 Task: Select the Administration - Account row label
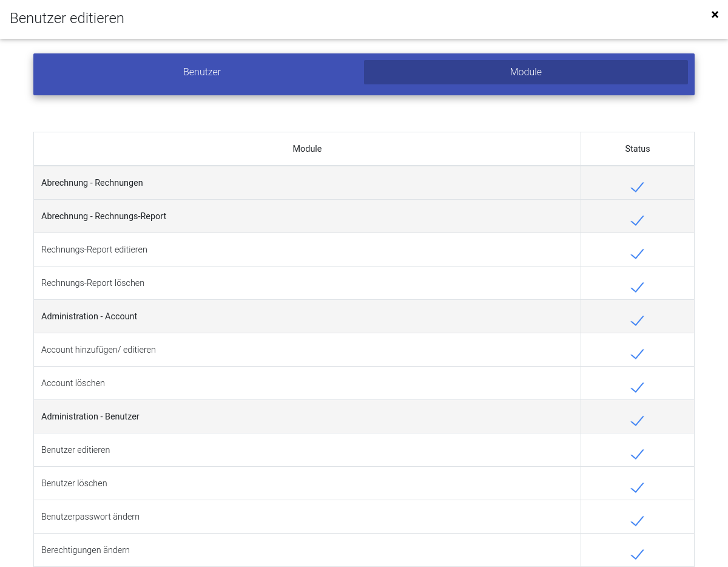89,316
